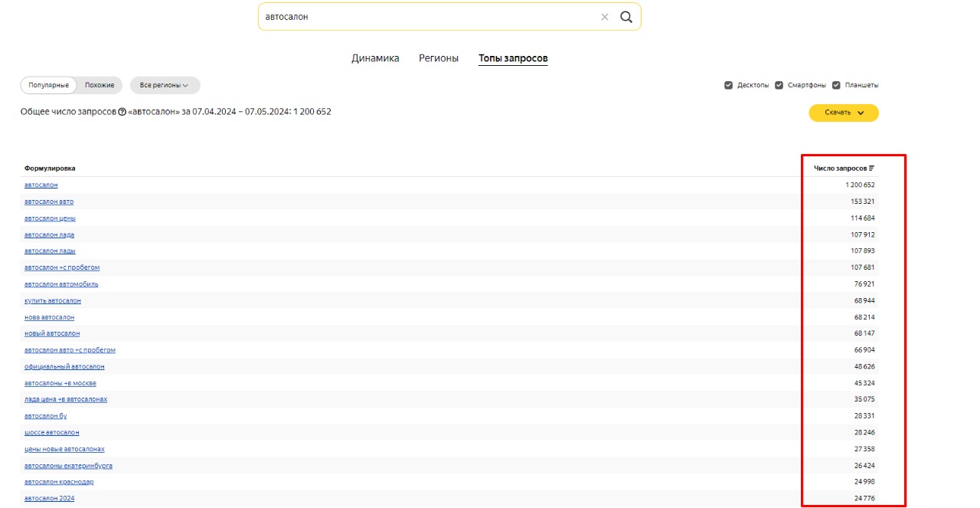Click the question mark help icon
The width and height of the screenshot is (980, 508).
pyautogui.click(x=122, y=112)
